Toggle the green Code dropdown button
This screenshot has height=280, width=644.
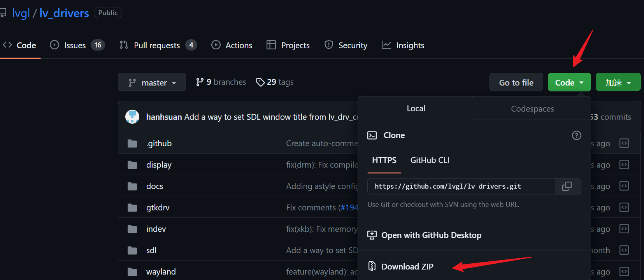[569, 82]
